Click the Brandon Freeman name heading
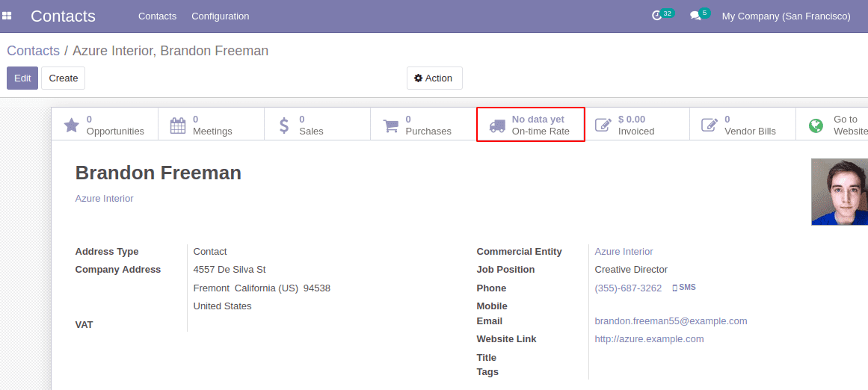The width and height of the screenshot is (868, 390). point(158,173)
